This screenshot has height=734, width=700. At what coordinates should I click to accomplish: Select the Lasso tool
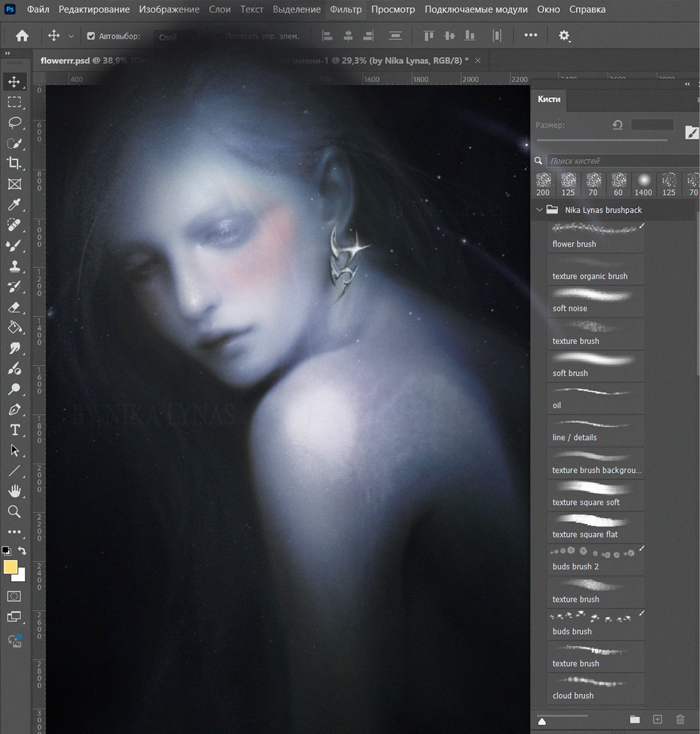point(14,122)
